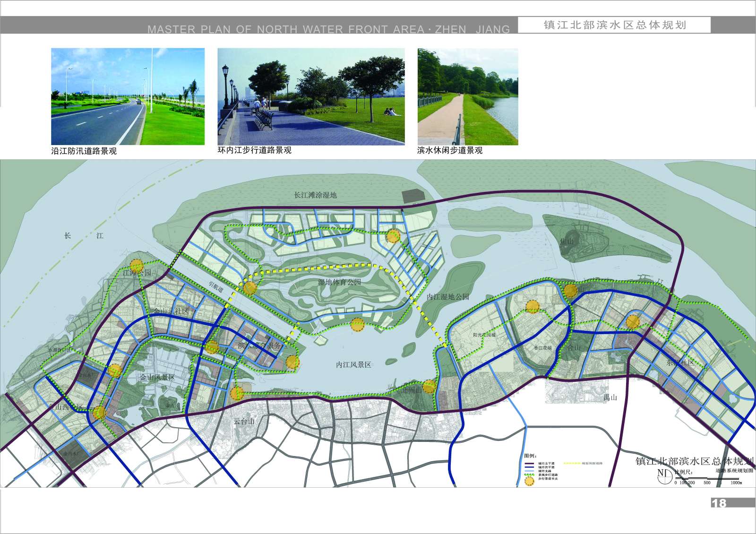Click the 金山北社区 label

[x=171, y=311]
